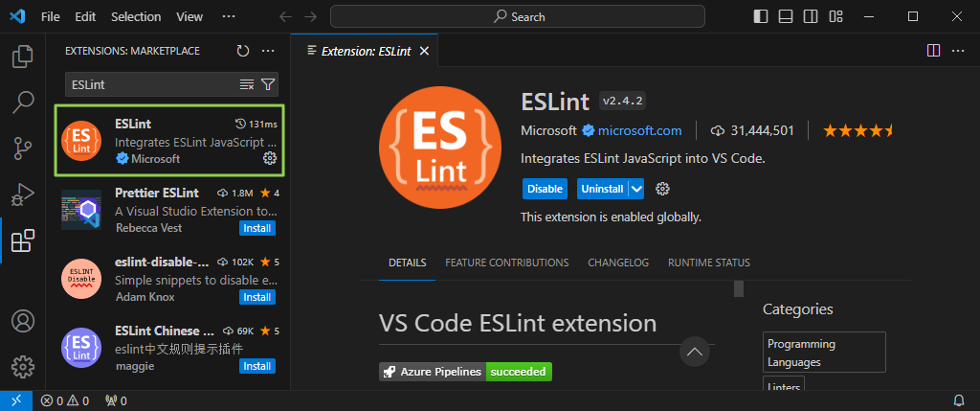Click the large ESLint logo image
Image resolution: width=980 pixels, height=411 pixels.
[x=440, y=148]
